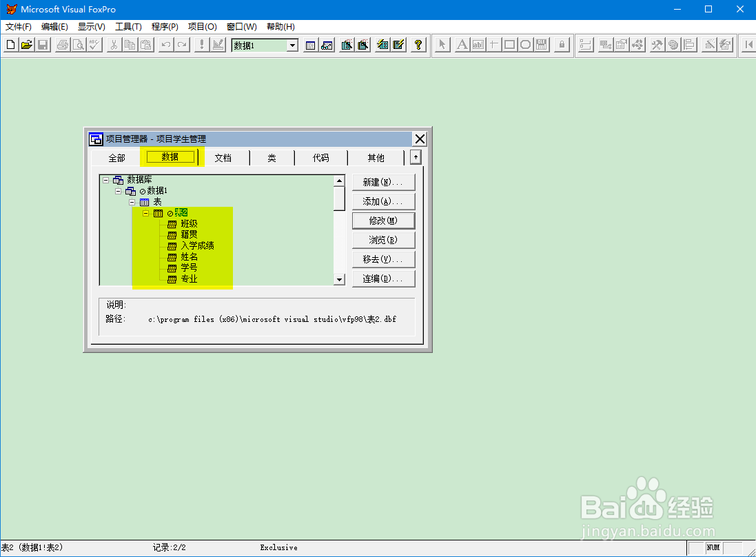Open the 文件(F) menu

[19, 26]
